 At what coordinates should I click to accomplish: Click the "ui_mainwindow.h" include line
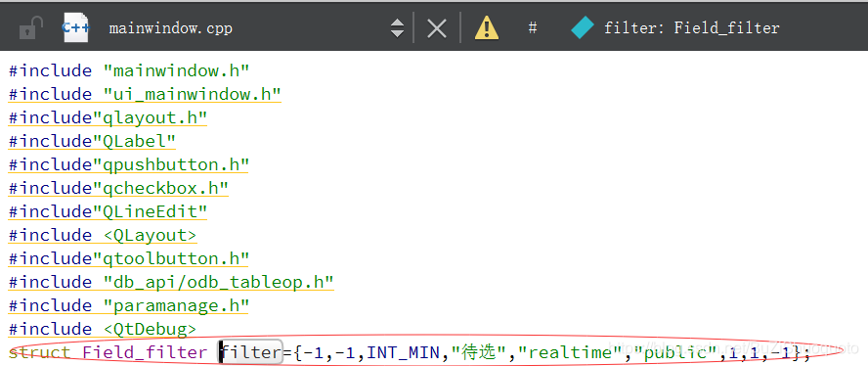coord(145,94)
